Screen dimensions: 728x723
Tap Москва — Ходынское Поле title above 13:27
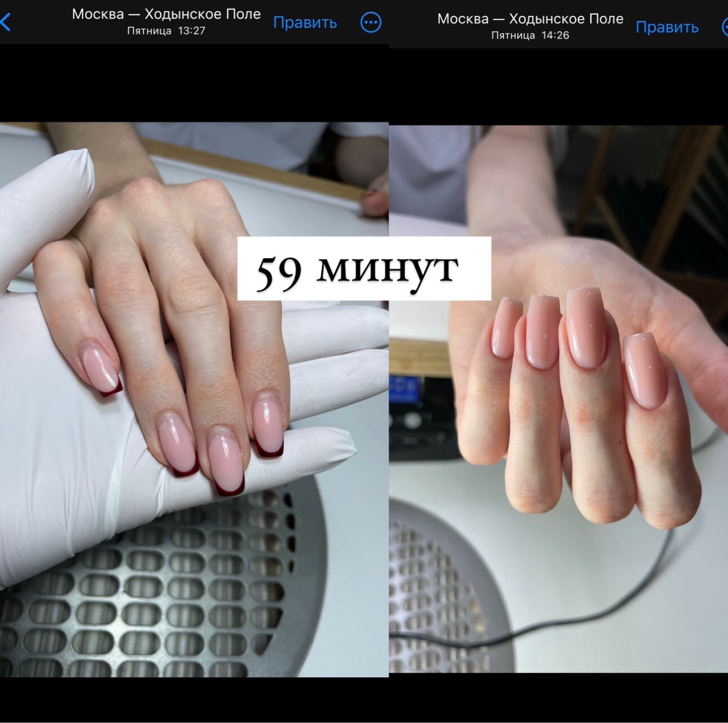(166, 14)
